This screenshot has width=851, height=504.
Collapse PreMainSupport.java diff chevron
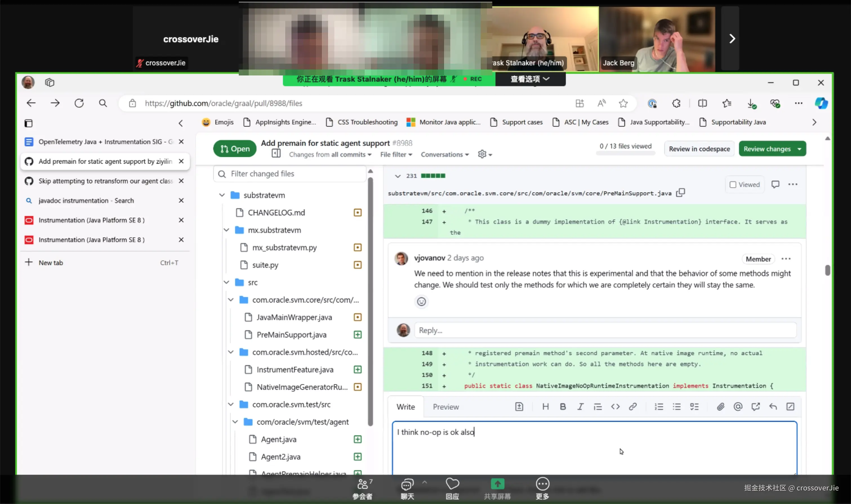point(397,176)
